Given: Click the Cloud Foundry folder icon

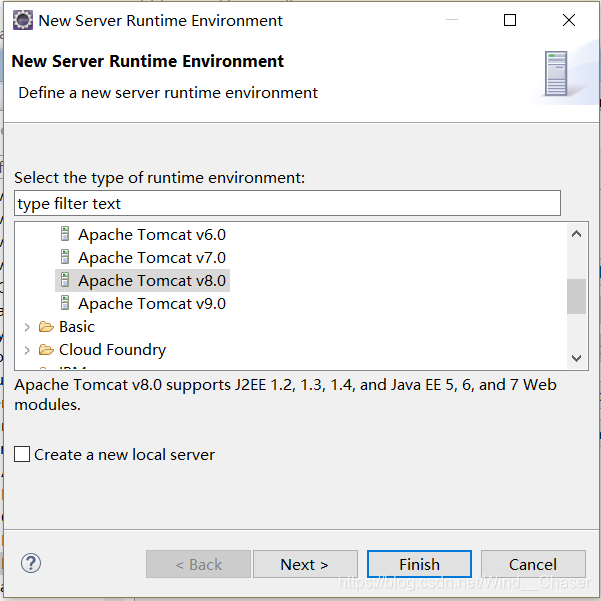Looking at the screenshot, I should click(x=46, y=350).
